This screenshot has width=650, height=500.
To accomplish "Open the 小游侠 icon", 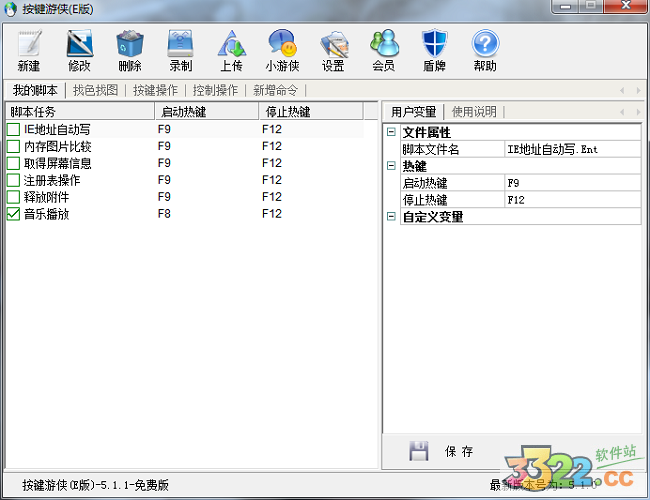I will [x=282, y=45].
